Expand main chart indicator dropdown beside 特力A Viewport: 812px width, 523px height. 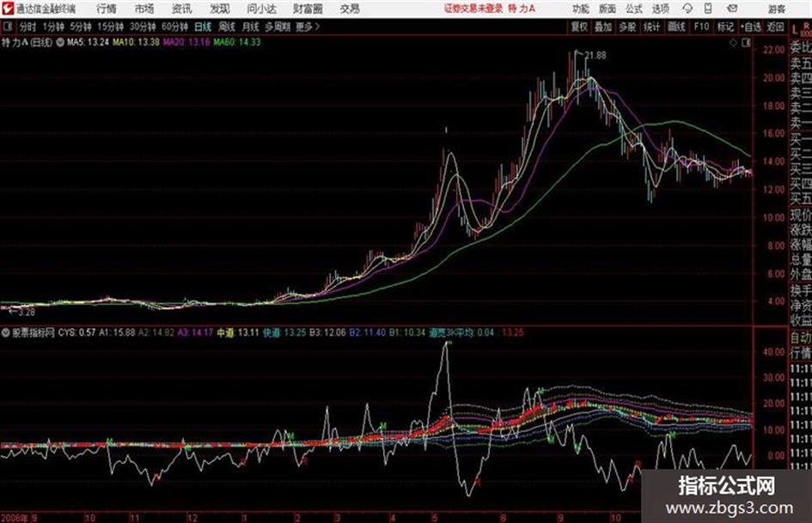[60, 42]
